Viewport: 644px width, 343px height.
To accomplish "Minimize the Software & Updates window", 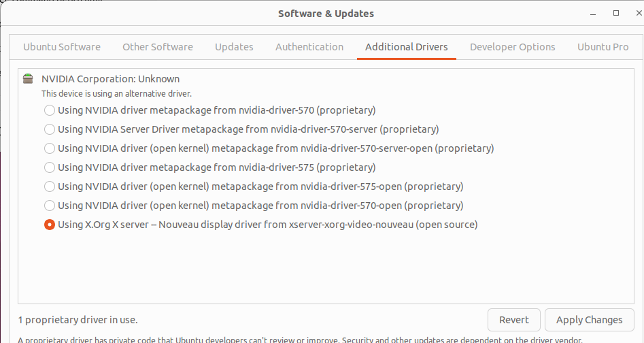I will [593, 14].
